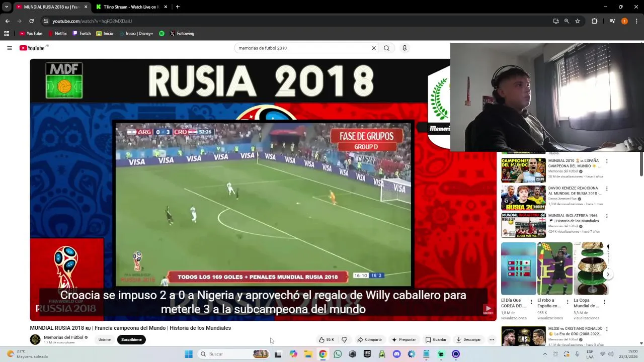644x362 pixels.
Task: Click the channel watermark in video corner
Action: click(x=488, y=309)
